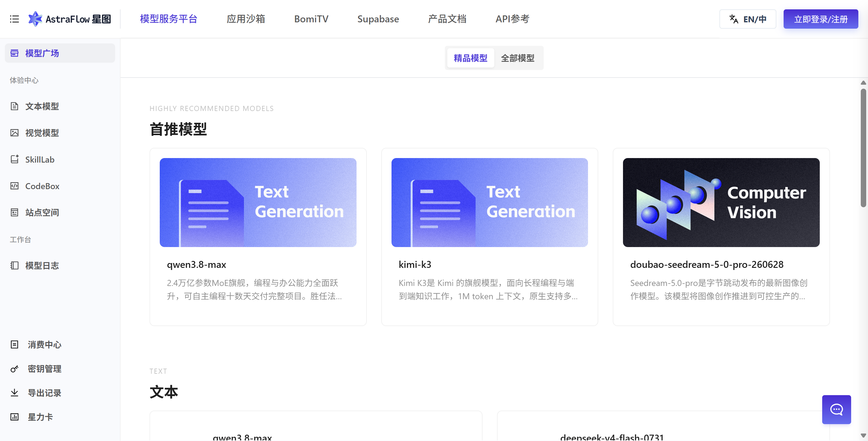
Task: Click the 密钥管理 key icon
Action: click(x=14, y=369)
